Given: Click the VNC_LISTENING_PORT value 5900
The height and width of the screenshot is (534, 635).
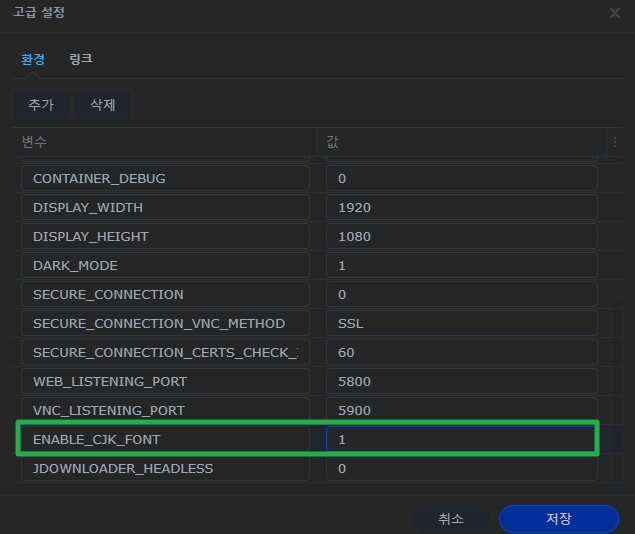Looking at the screenshot, I should click(x=461, y=410).
